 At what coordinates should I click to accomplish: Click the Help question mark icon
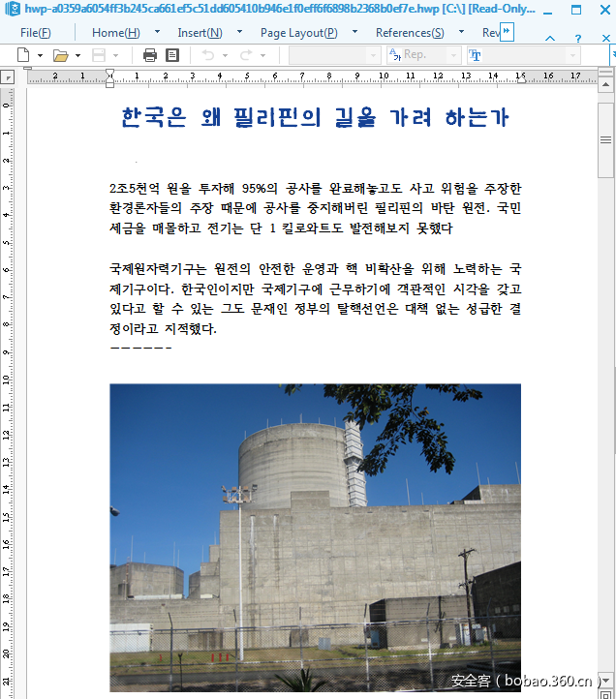578,39
